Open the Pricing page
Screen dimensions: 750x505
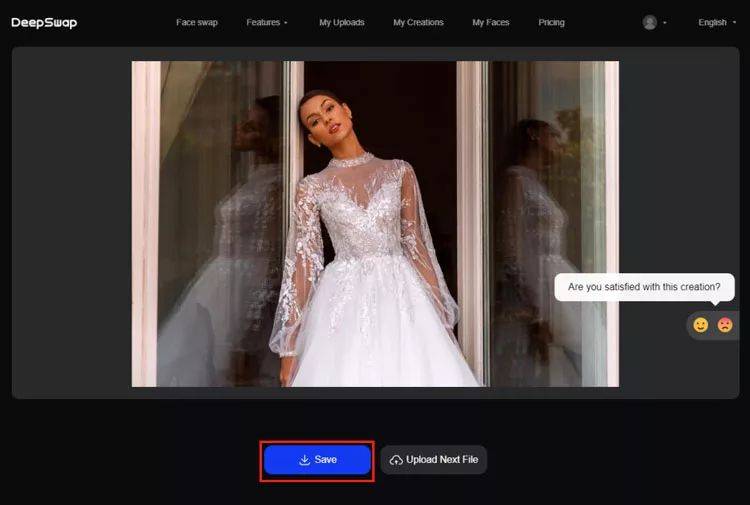click(551, 22)
